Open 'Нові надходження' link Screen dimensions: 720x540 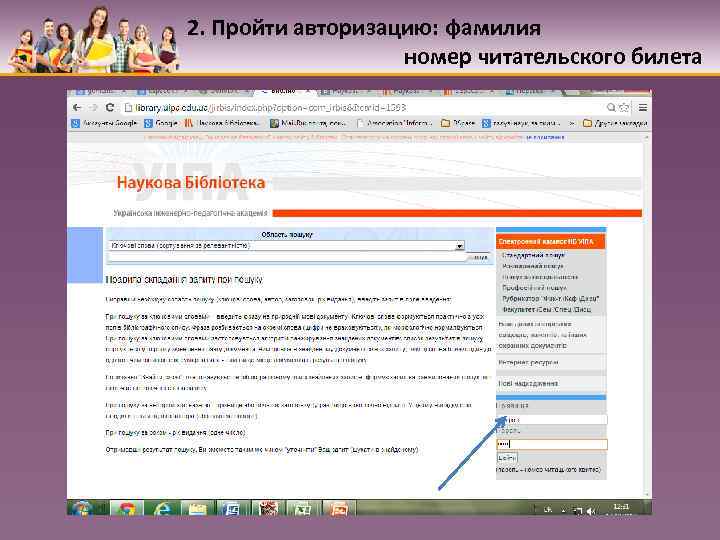pos(528,383)
